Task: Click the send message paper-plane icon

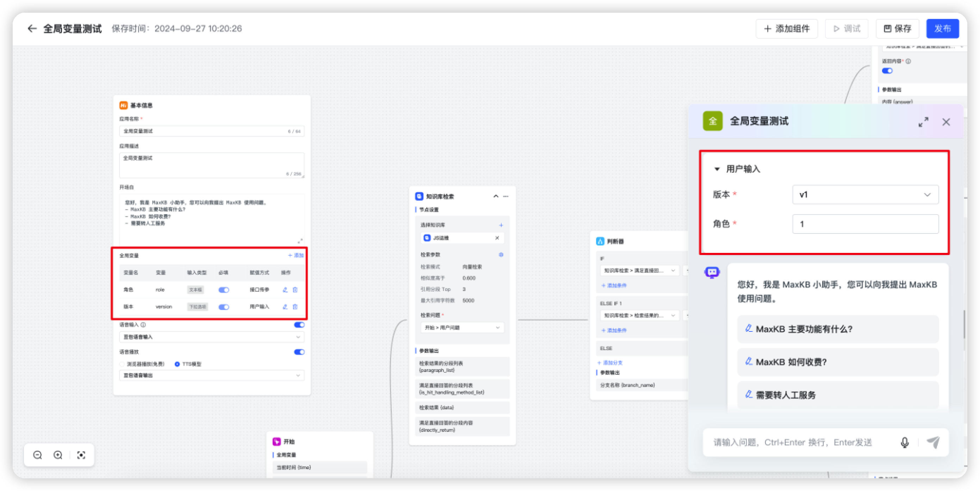Action: click(x=933, y=442)
